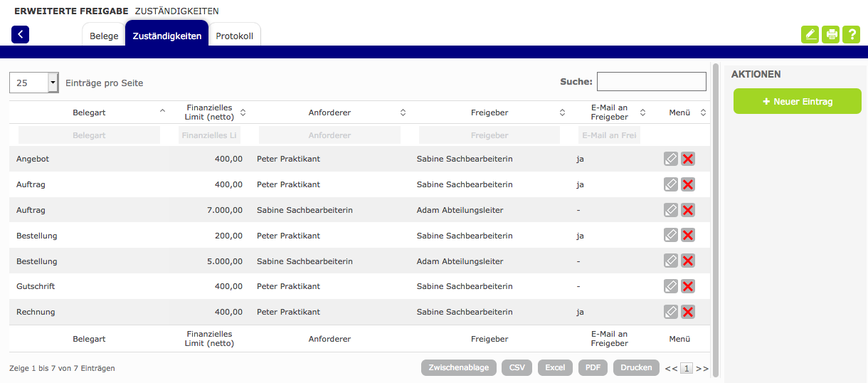Viewport: 868px width, 383px height.
Task: Sort table by Freigeber column
Action: tap(489, 112)
